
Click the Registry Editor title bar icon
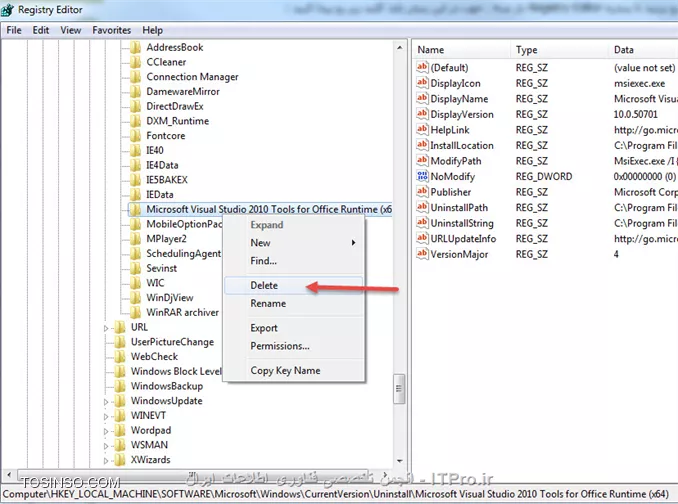tap(7, 10)
